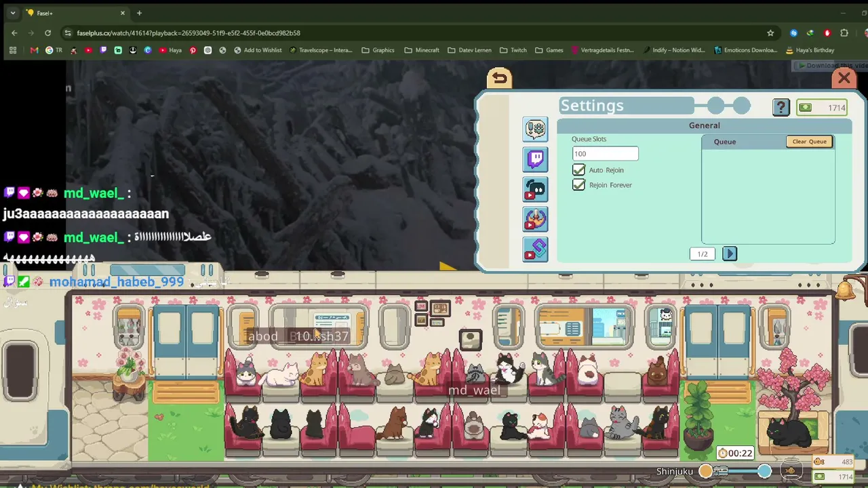The width and height of the screenshot is (868, 488).
Task: Expand the Minecraft bookmark folder
Action: tap(421, 50)
